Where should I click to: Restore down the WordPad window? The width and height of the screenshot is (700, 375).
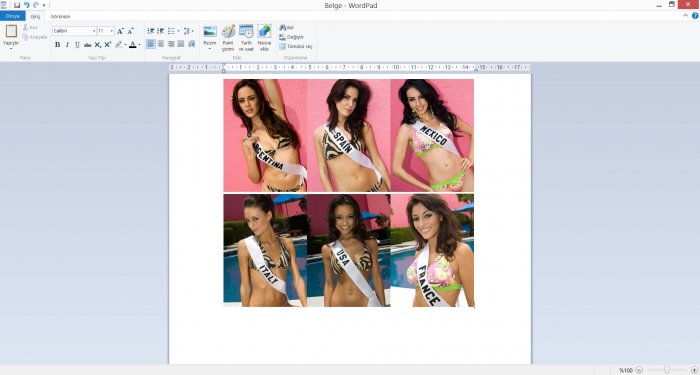(x=672, y=4)
